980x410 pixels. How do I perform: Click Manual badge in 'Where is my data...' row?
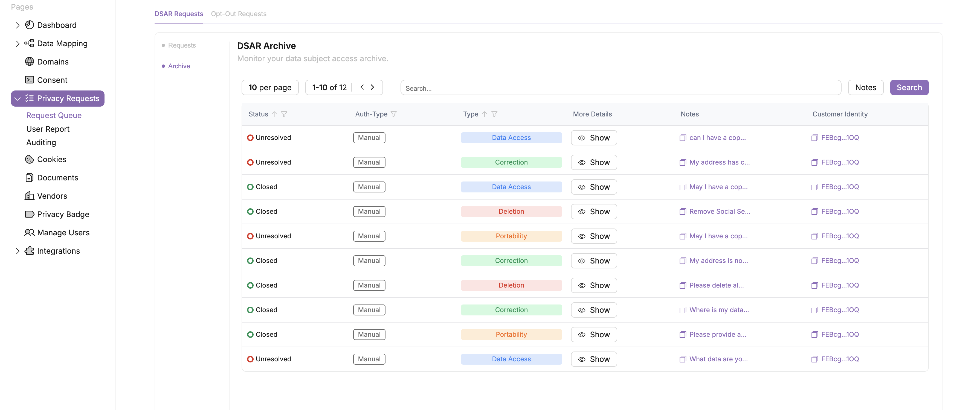[369, 310]
